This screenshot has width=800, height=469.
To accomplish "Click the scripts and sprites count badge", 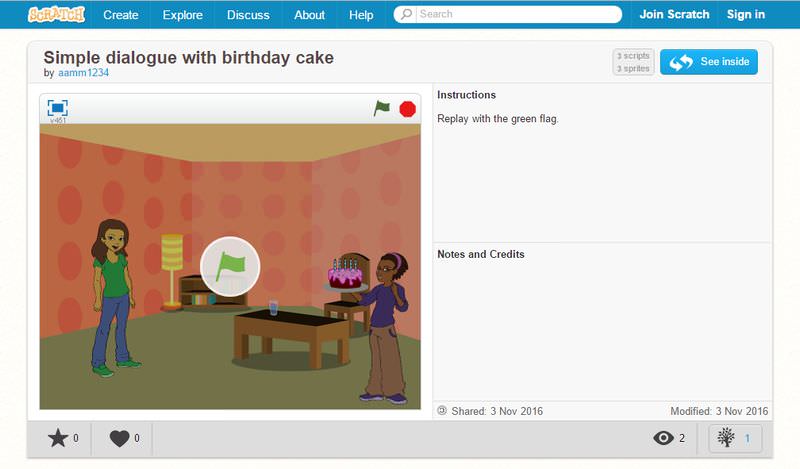I will click(x=633, y=62).
